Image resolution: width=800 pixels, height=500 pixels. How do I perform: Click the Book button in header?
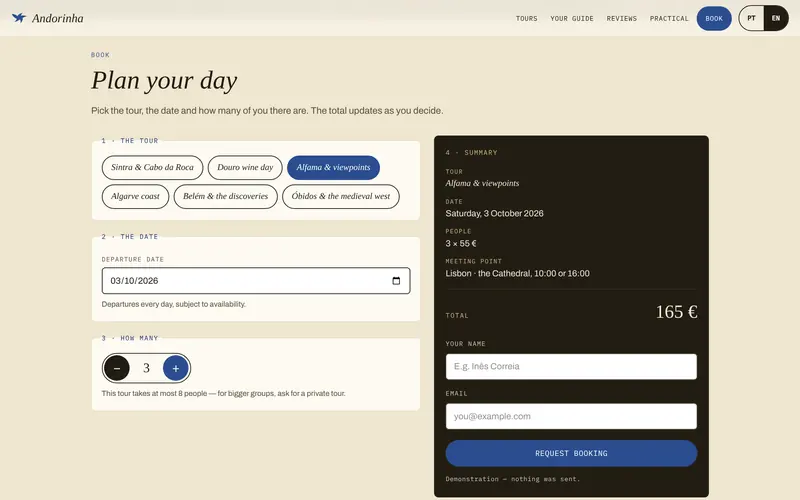714,18
